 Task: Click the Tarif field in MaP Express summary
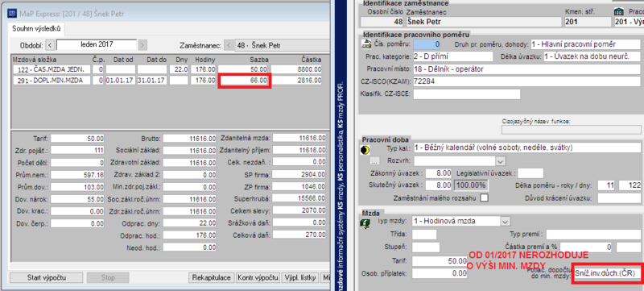(77, 139)
